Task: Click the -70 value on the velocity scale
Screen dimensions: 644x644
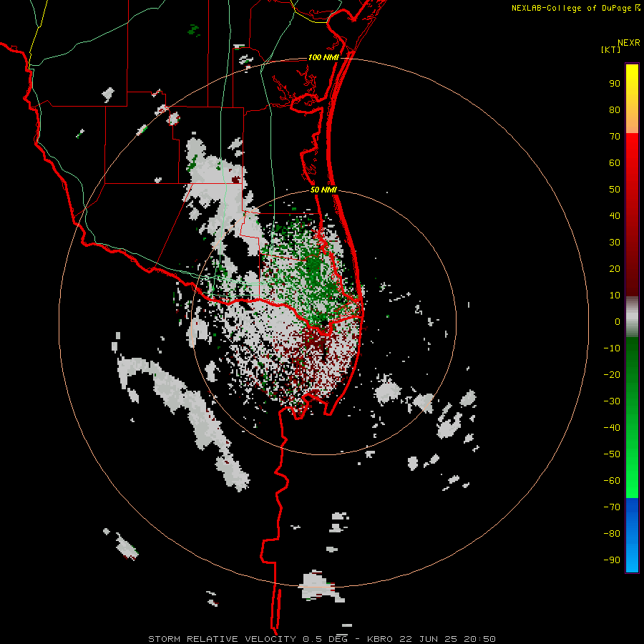Action: (612, 507)
